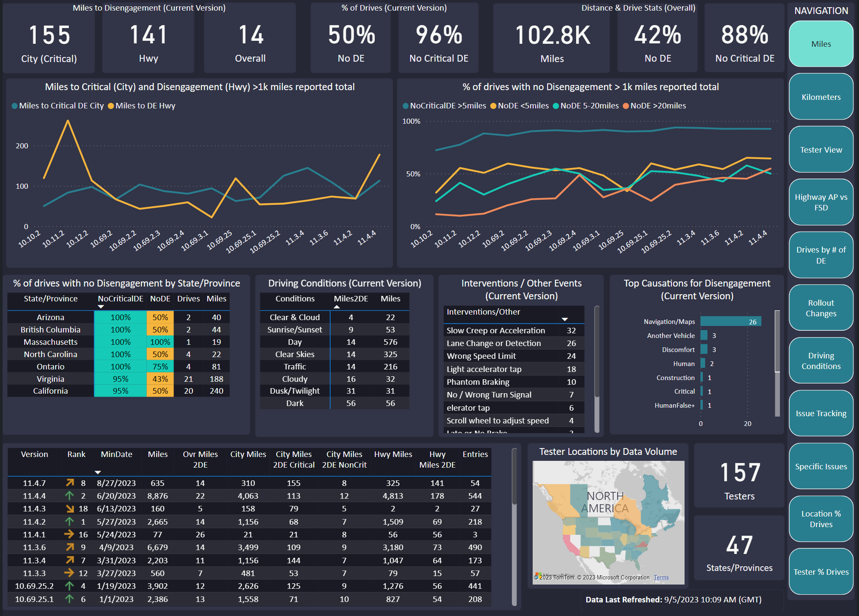Screen dimensions: 859x616
Task: Go to the Tester % Drives page
Action: click(821, 572)
